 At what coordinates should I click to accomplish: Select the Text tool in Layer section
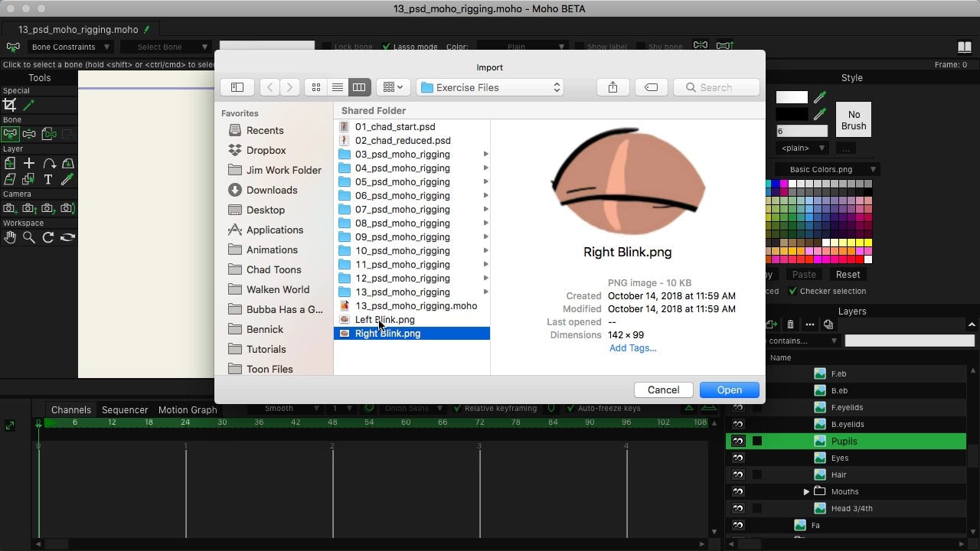[x=47, y=180]
